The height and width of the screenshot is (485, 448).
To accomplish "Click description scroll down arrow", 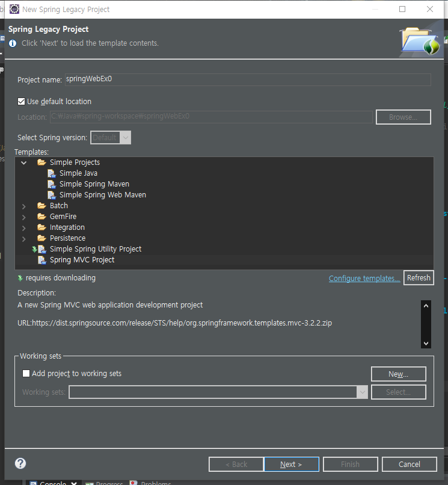I will tap(426, 344).
